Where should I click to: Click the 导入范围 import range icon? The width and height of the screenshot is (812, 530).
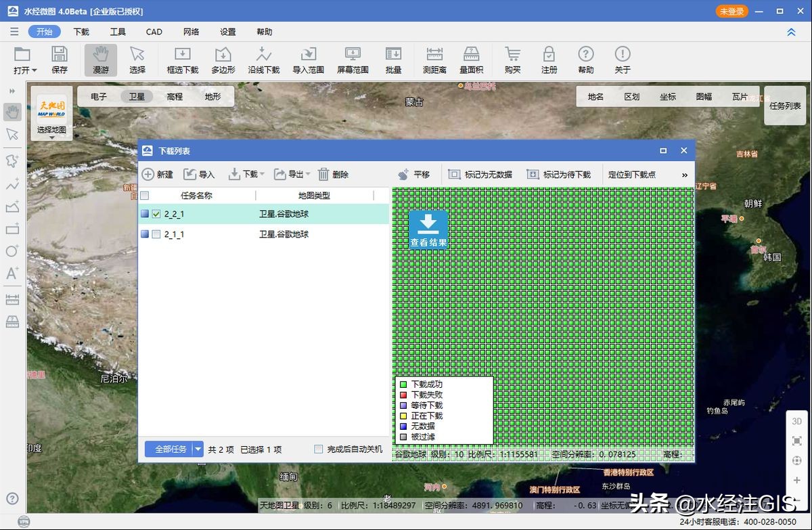309,60
